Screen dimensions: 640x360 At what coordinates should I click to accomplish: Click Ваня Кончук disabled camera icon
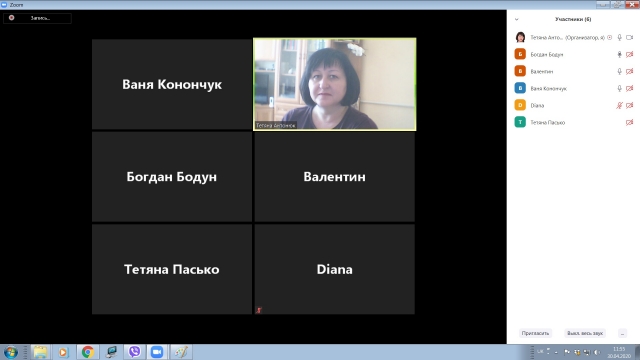click(629, 88)
